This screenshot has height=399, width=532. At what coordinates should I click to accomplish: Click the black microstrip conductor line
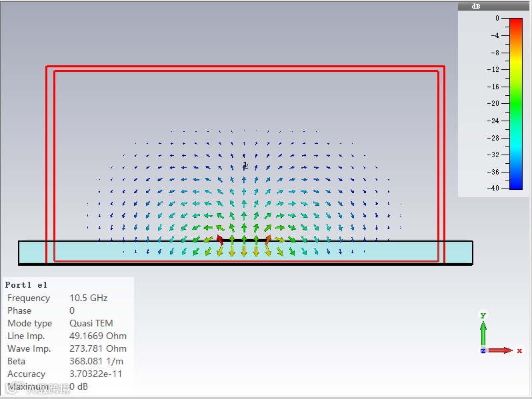point(243,240)
